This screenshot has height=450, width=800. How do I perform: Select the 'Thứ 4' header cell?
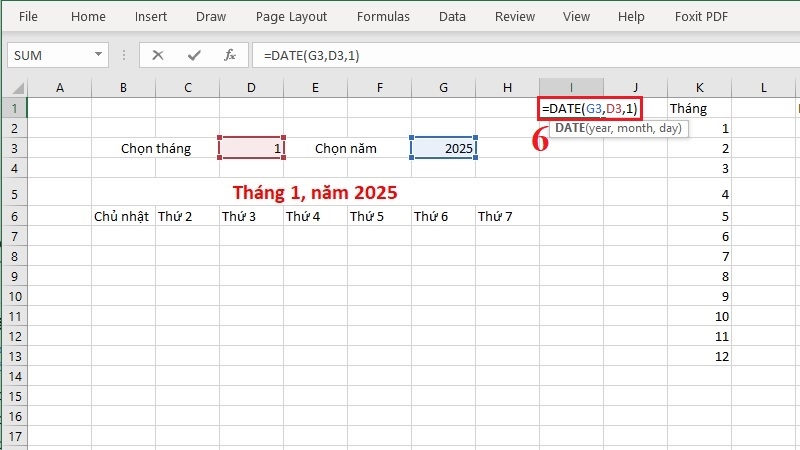point(315,216)
